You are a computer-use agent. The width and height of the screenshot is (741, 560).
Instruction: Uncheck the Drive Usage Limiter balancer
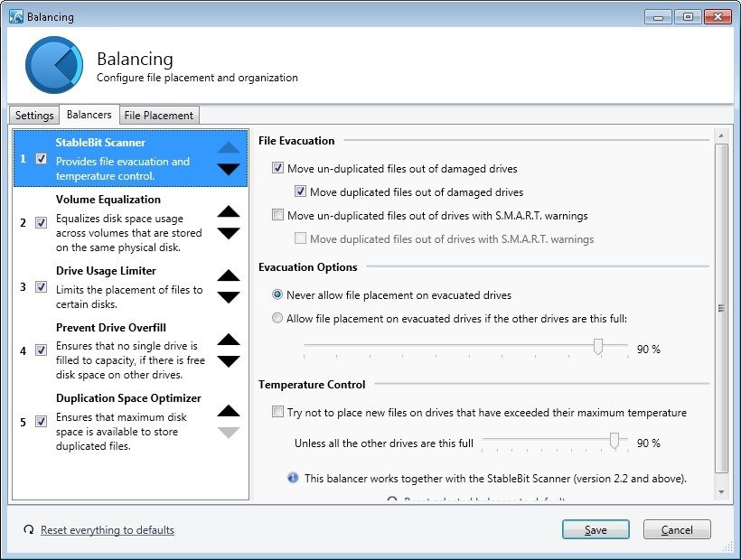(41, 286)
